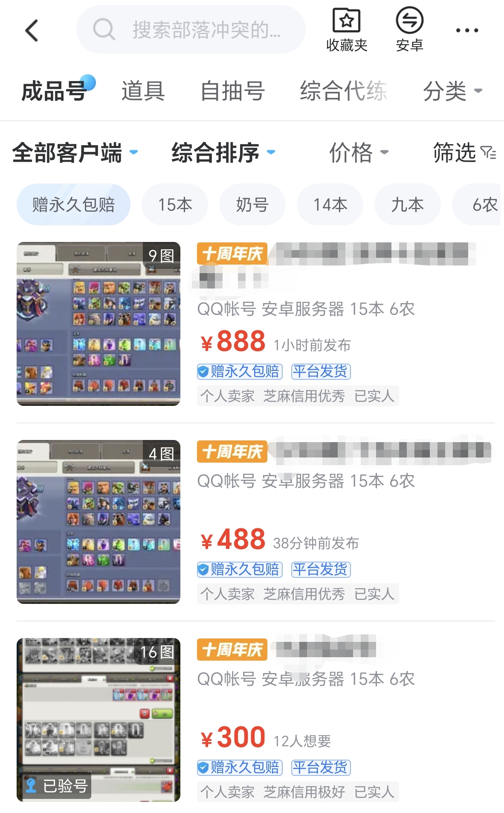Tap 平台发货 tag on ¥488 listing
Image resolution: width=504 pixels, height=813 pixels.
[321, 569]
